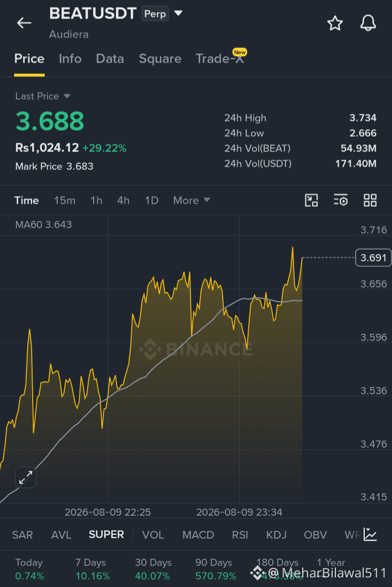
Task: Enable the RSI indicator
Action: point(240,535)
